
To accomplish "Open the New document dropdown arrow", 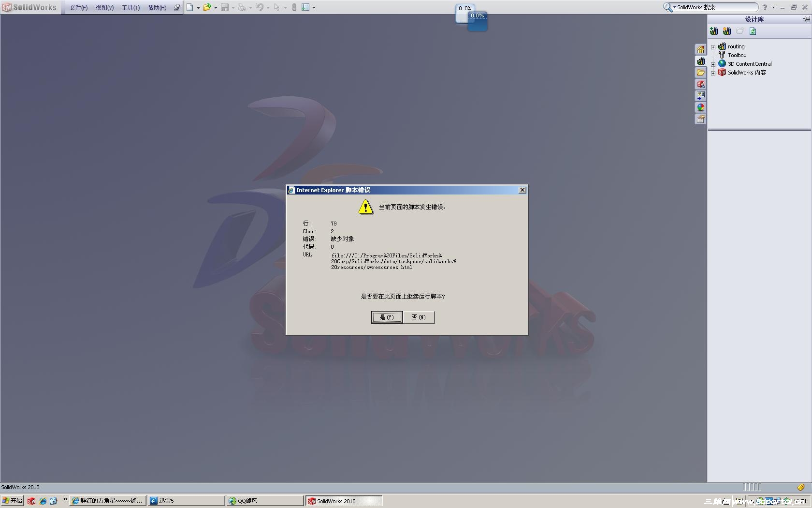I will coord(198,8).
